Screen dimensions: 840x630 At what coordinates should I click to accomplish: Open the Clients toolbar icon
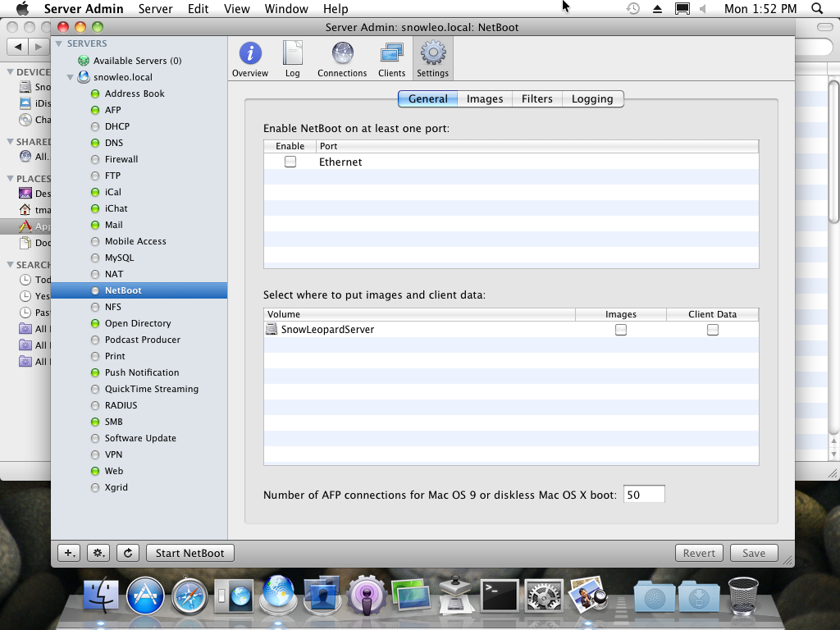tap(391, 59)
